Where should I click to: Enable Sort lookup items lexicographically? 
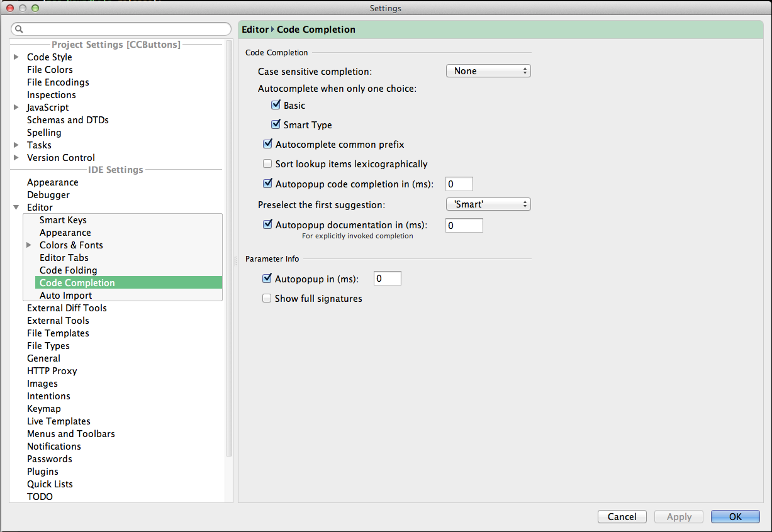[x=267, y=163]
